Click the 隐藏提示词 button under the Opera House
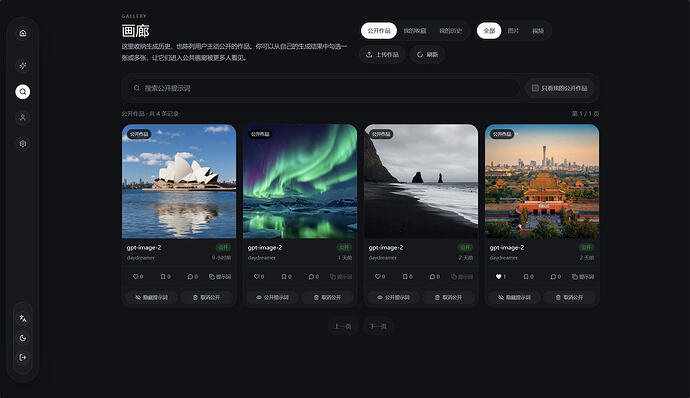 [x=151, y=298]
